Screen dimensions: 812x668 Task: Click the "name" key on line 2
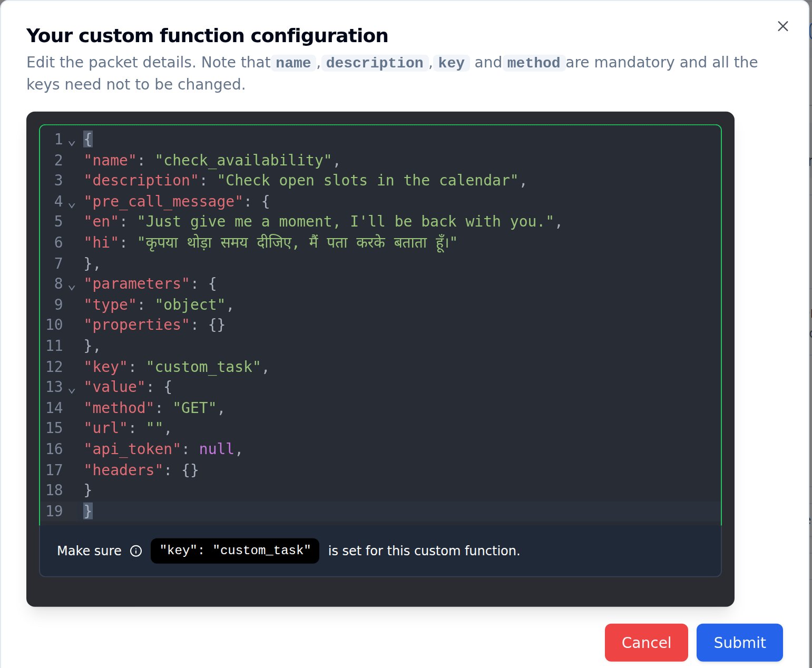110,160
